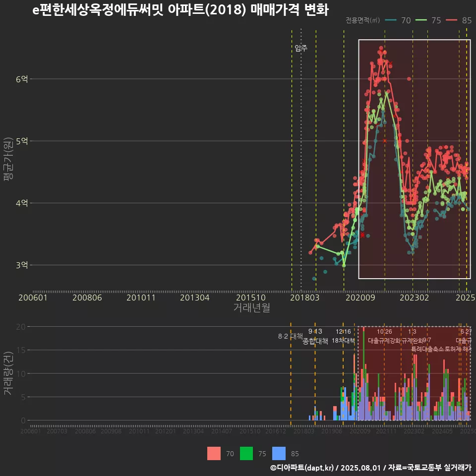Click the 거래년월 horizontal axis title
Screen dimensions: 476x476
(252, 307)
